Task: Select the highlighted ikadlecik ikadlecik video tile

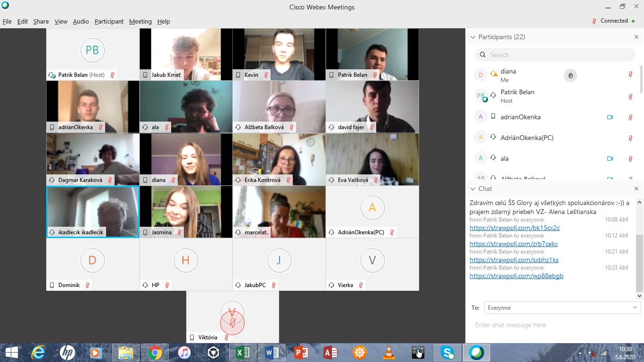Action: [93, 212]
